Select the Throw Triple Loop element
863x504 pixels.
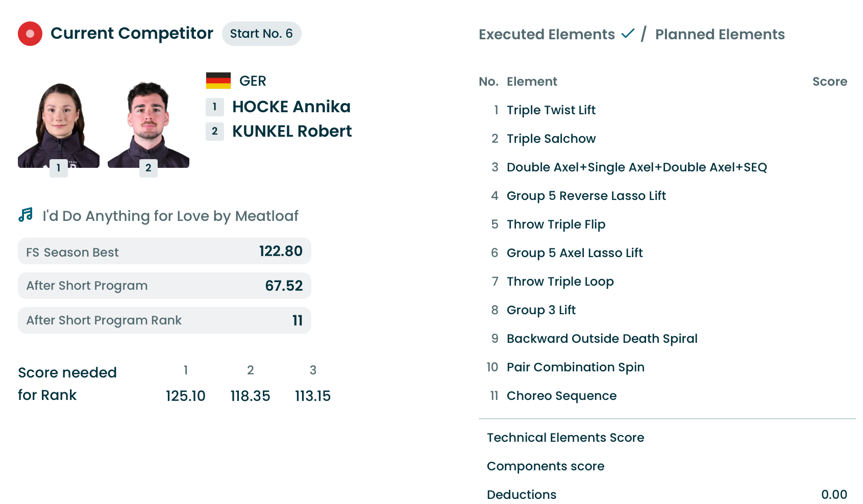click(560, 282)
